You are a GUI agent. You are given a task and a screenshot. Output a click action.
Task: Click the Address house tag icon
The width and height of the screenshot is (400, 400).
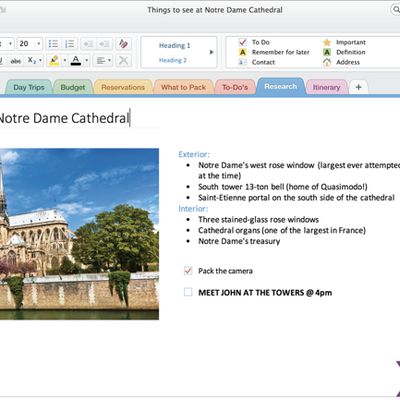327,62
